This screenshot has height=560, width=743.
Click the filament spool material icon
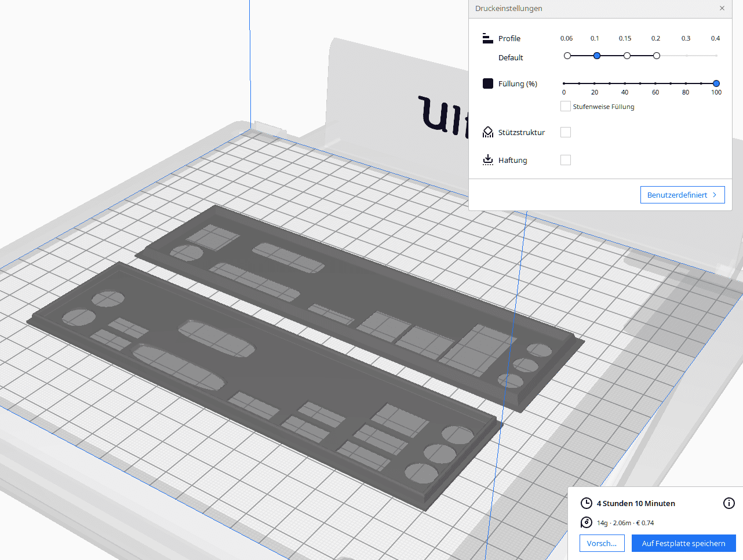pyautogui.click(x=587, y=522)
